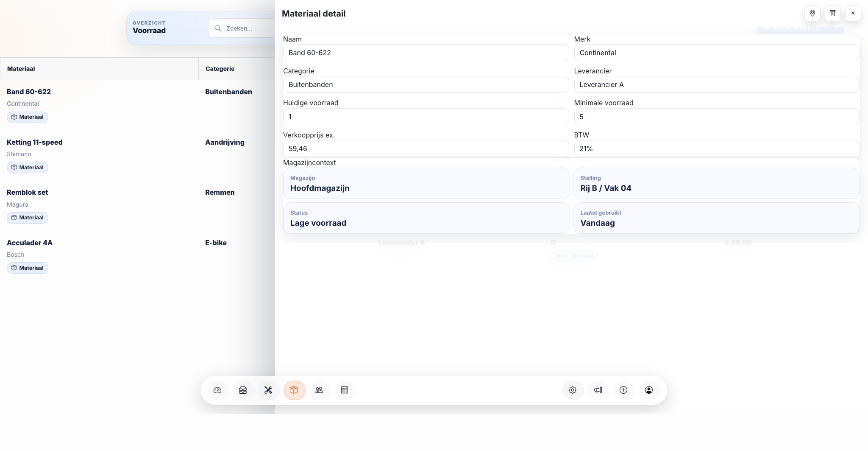Click the Aandrijving category cell
Image resolution: width=868 pixels, height=451 pixels.
coord(225,142)
